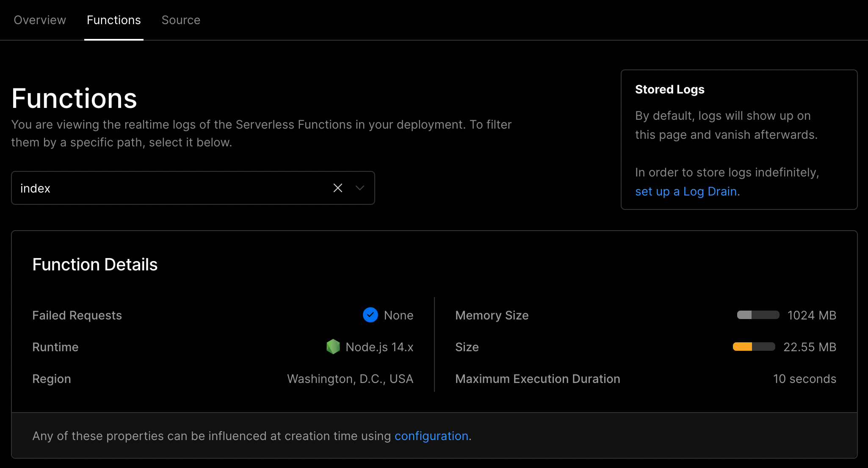
Task: Focus the index path filter field
Action: (x=193, y=188)
